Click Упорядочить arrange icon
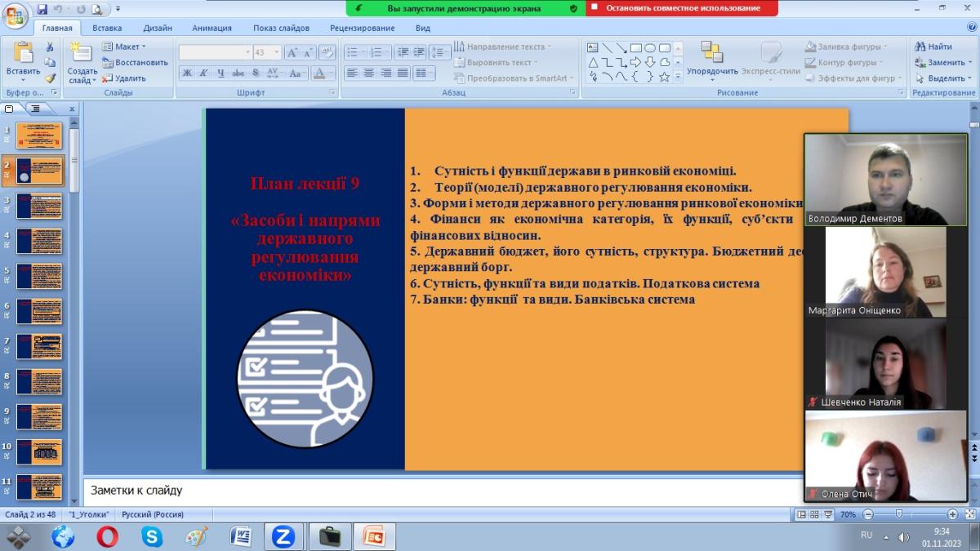 pos(712,53)
